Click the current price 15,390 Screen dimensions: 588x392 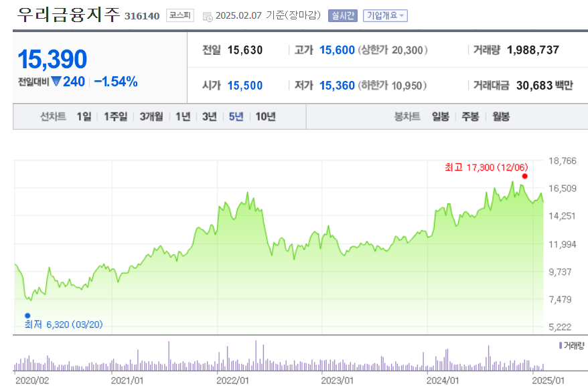coord(52,59)
